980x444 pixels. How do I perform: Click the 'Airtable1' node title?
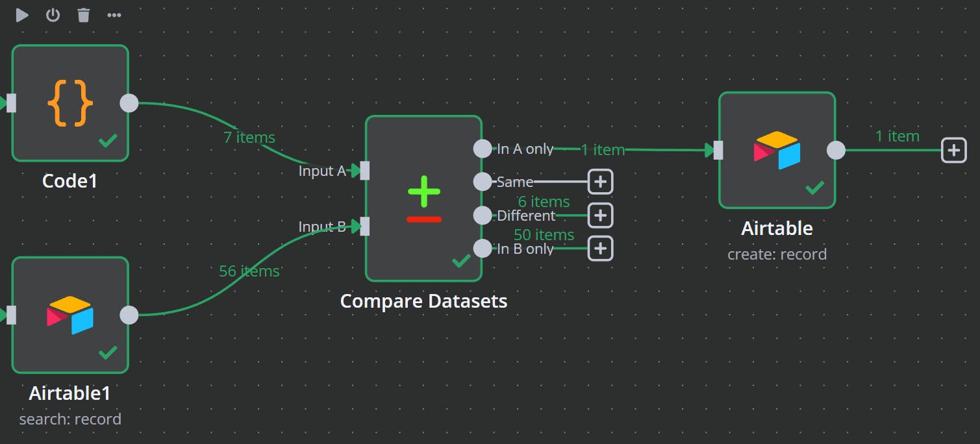pyautogui.click(x=70, y=393)
